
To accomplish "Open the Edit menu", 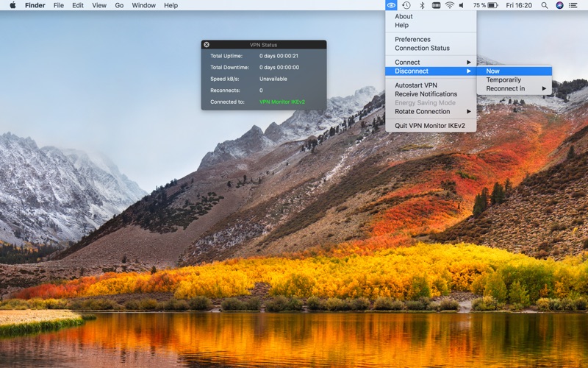I will click(x=78, y=5).
